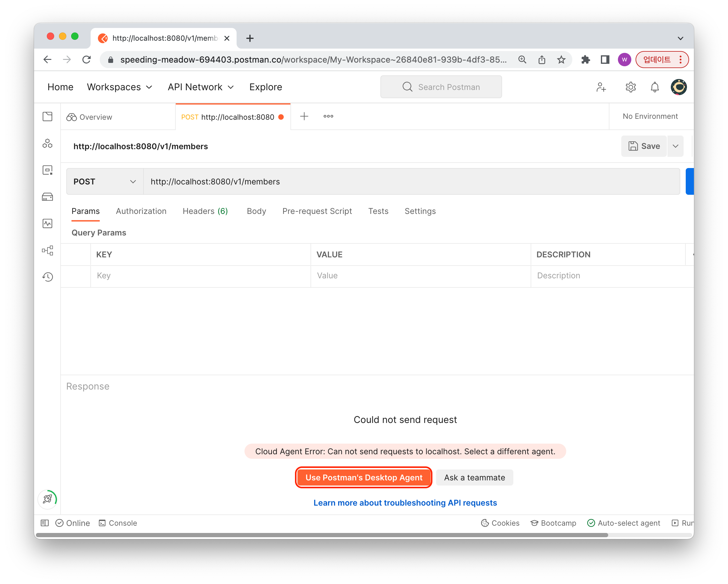
Task: Click Use Postman's Desktop Agent button
Action: (x=364, y=477)
